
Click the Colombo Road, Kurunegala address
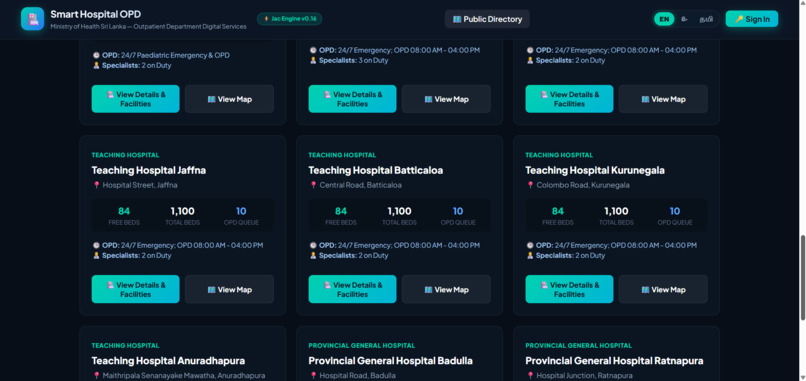(x=583, y=185)
